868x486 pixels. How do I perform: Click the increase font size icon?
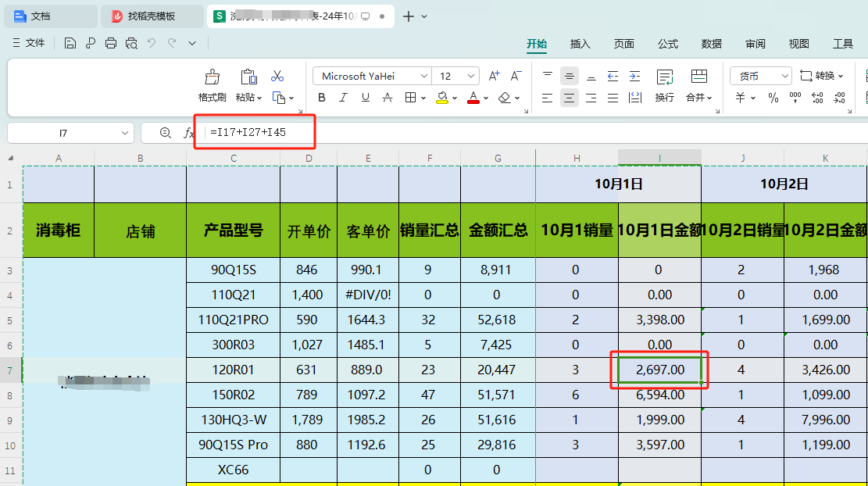[x=494, y=76]
